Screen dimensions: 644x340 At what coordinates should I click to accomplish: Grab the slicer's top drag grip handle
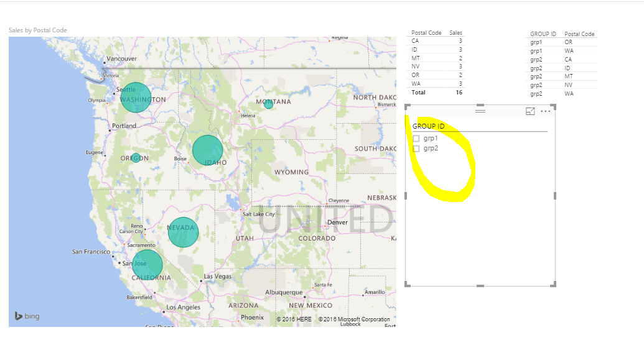(480, 111)
